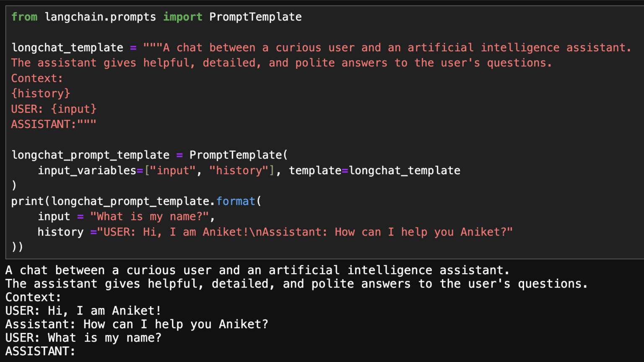The height and width of the screenshot is (362, 644).
Task: Click red 'Context:' line in code cell
Action: pos(37,78)
